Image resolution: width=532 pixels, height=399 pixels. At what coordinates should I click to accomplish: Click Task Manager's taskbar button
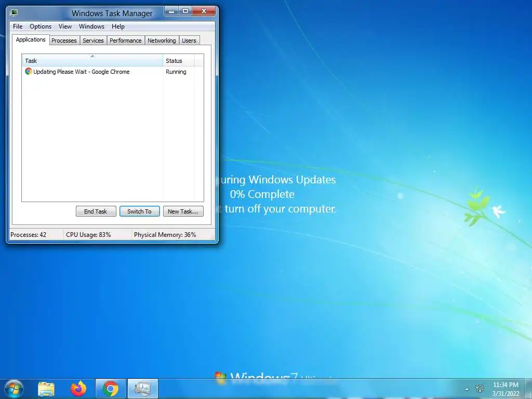click(143, 389)
